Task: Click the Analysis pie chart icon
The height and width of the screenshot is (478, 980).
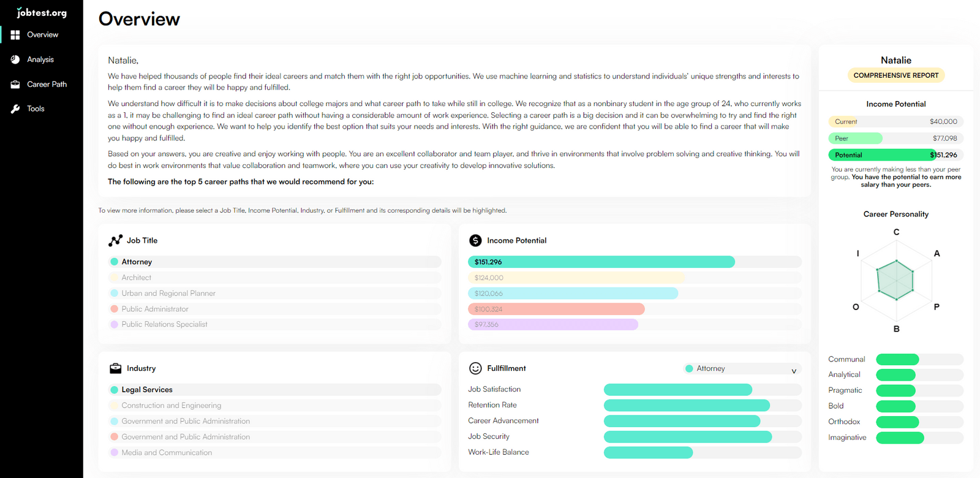Action: [15, 59]
